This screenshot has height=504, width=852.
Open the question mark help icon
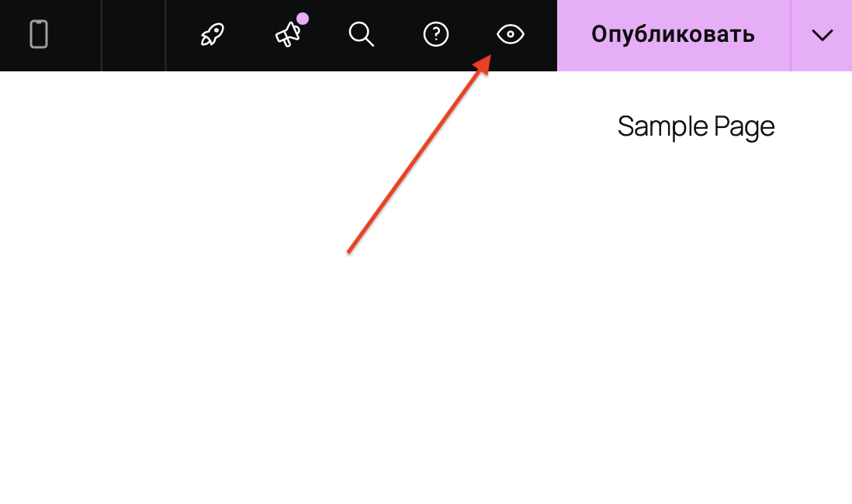(x=436, y=34)
